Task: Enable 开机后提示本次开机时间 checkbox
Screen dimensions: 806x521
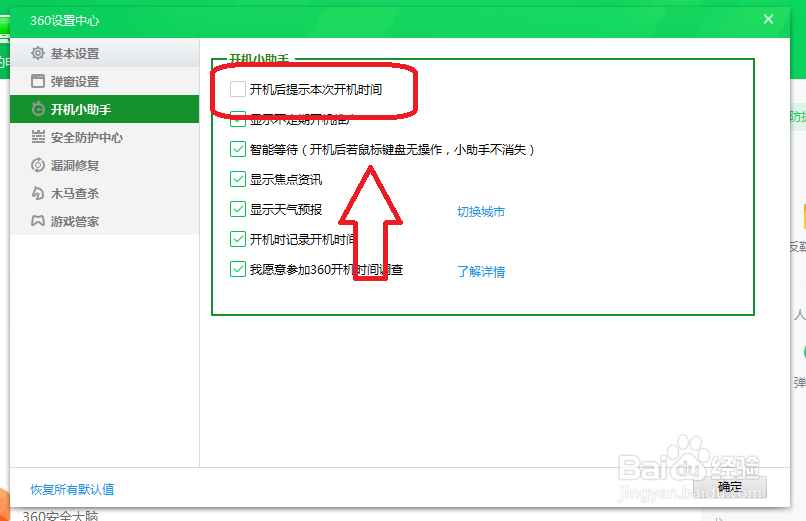Action: click(x=237, y=89)
